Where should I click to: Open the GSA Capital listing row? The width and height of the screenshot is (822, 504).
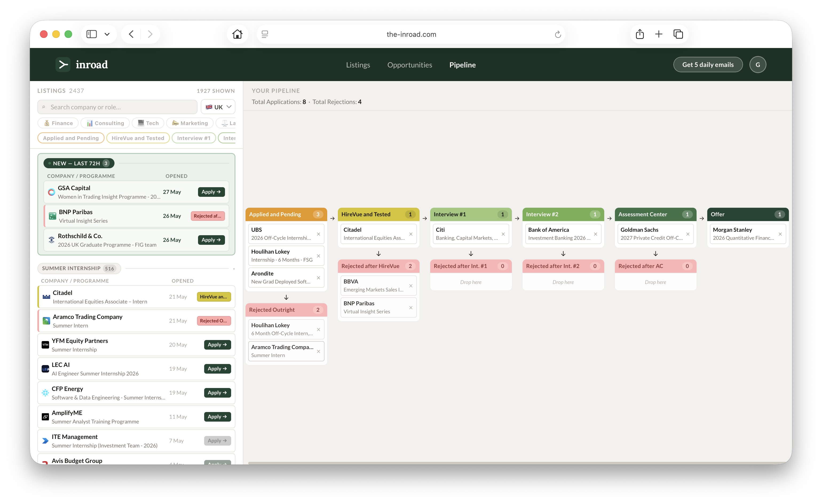[136, 192]
